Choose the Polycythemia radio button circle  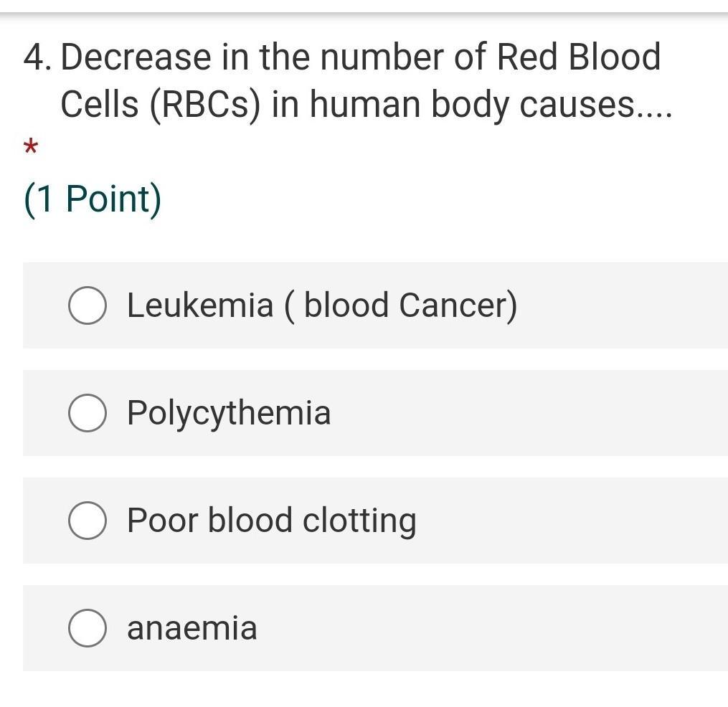pos(88,413)
